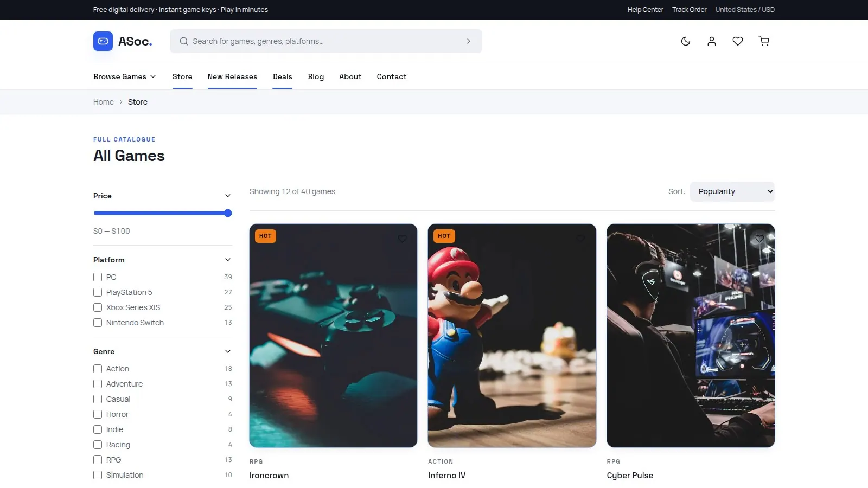This screenshot has width=868, height=488.
Task: Add Cyber Pulse to wishlist with heart icon
Action: tap(759, 239)
